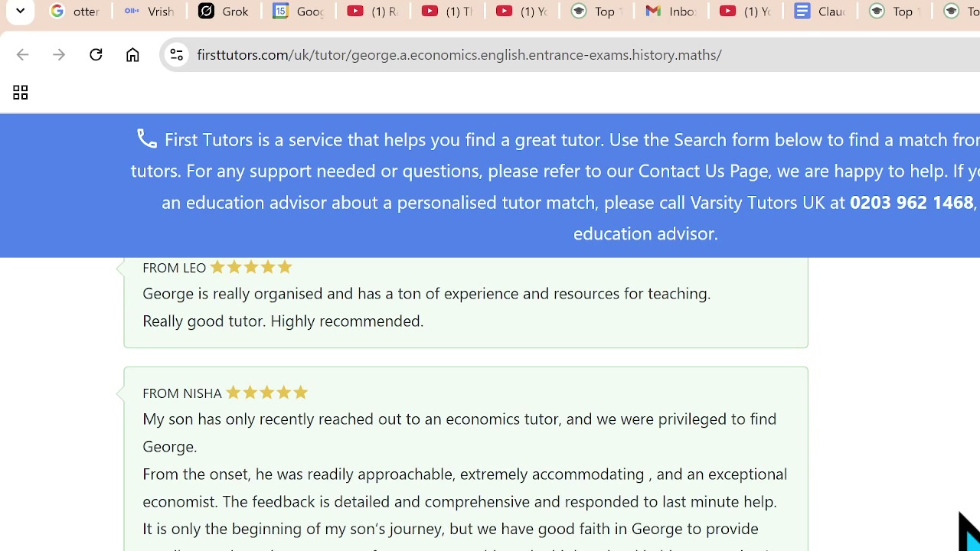The height and width of the screenshot is (551, 980).
Task: Click the Otter favicon on Vrish tab
Action: pyautogui.click(x=132, y=11)
